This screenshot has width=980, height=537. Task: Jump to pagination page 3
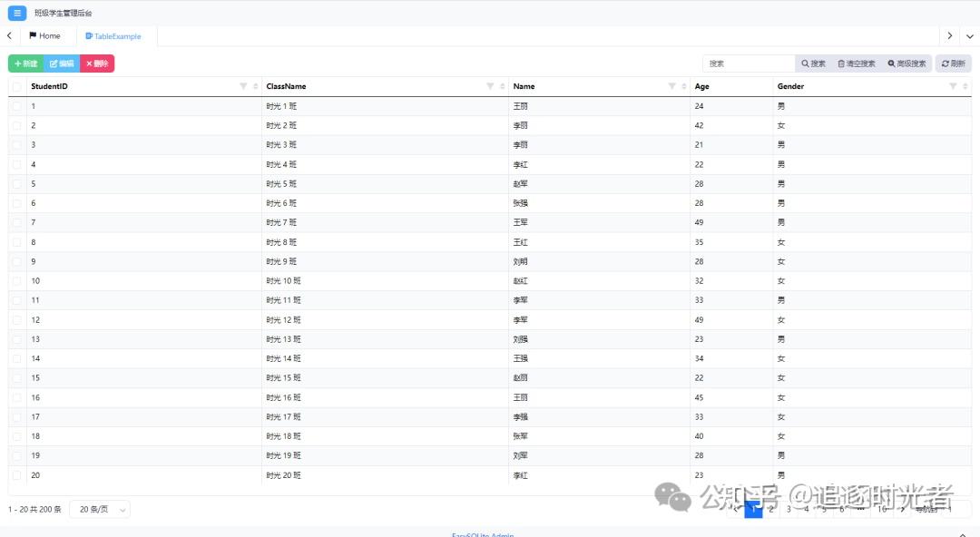pos(788,509)
